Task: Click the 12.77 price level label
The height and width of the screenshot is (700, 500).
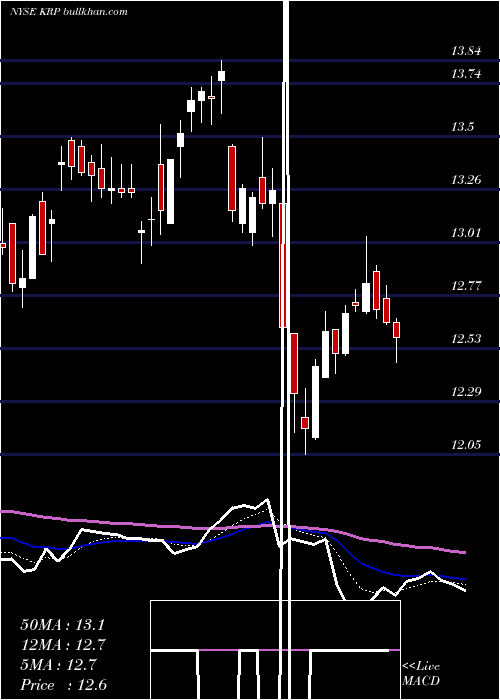Action: pos(466,286)
